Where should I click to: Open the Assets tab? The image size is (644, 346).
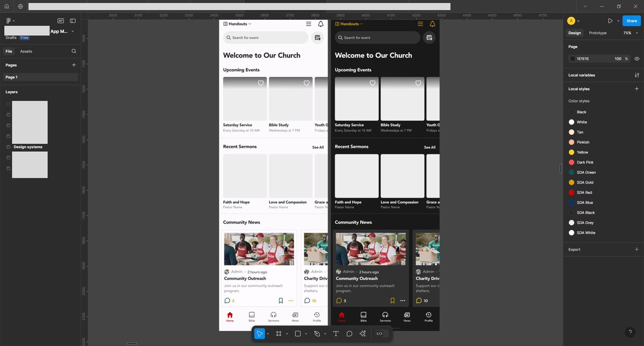coord(26,51)
